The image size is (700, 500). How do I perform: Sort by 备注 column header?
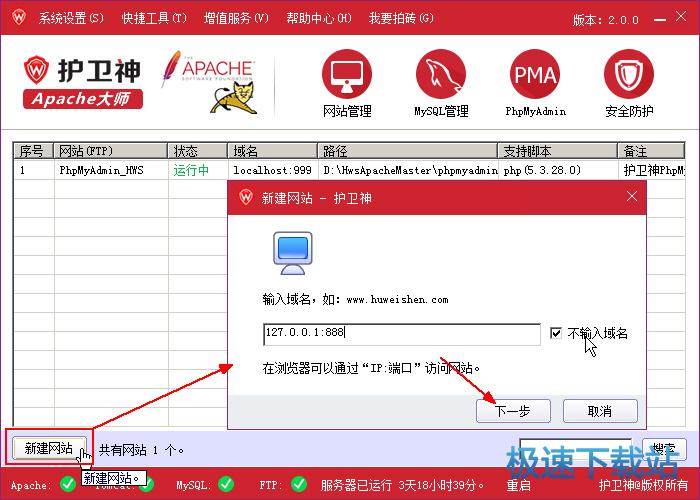point(651,151)
